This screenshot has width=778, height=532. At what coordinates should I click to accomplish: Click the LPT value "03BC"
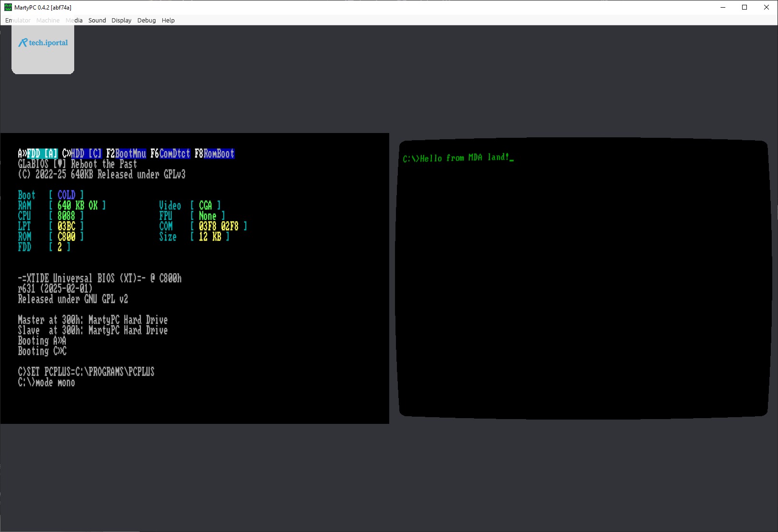pyautogui.click(x=67, y=226)
